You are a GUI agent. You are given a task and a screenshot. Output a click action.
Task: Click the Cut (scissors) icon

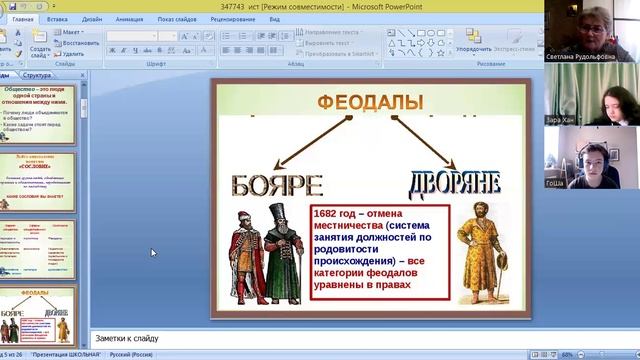tap(18, 32)
